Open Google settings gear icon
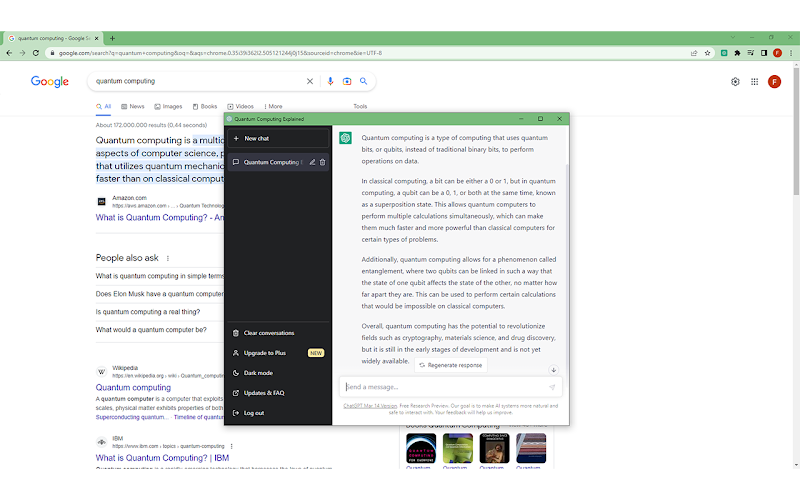The height and width of the screenshot is (500, 800). click(735, 82)
